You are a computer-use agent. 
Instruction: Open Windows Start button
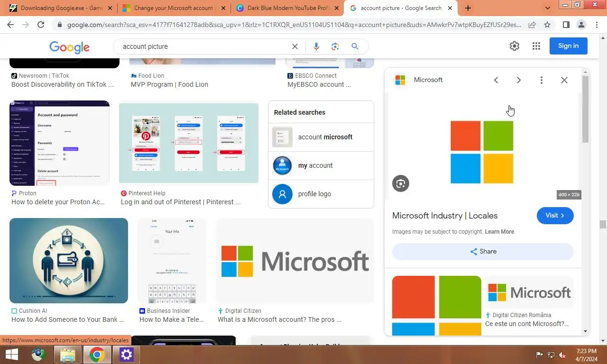(x=11, y=355)
